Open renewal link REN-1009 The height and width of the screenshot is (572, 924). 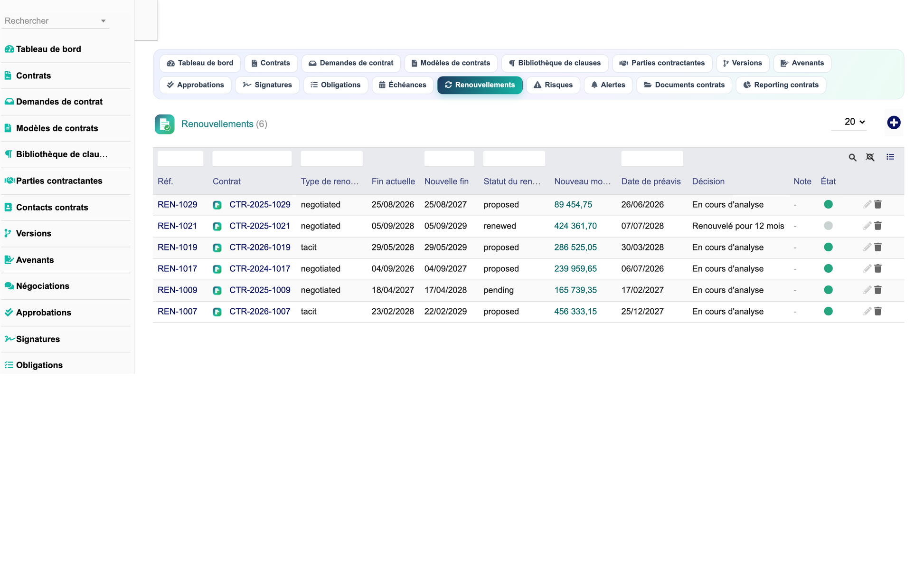[x=177, y=290]
